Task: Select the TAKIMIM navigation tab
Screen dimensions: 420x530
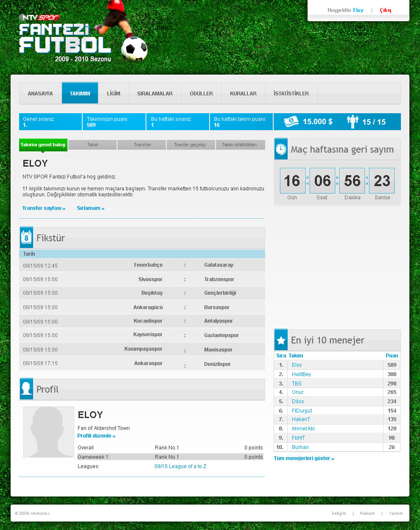Action: pyautogui.click(x=80, y=93)
